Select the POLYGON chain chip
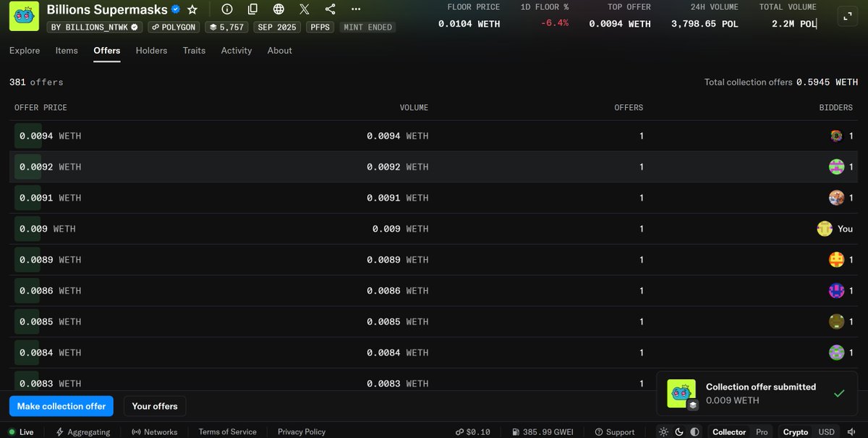The image size is (868, 438). tap(174, 27)
